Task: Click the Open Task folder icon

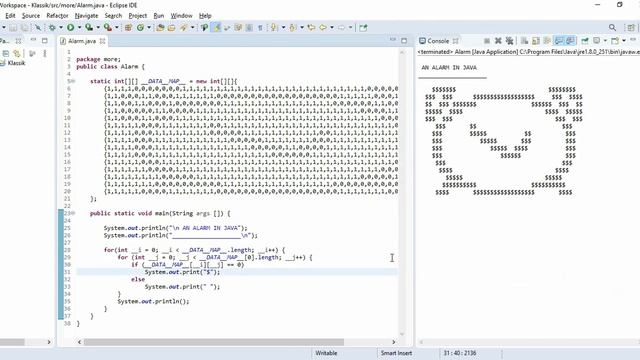Action: click(x=171, y=27)
